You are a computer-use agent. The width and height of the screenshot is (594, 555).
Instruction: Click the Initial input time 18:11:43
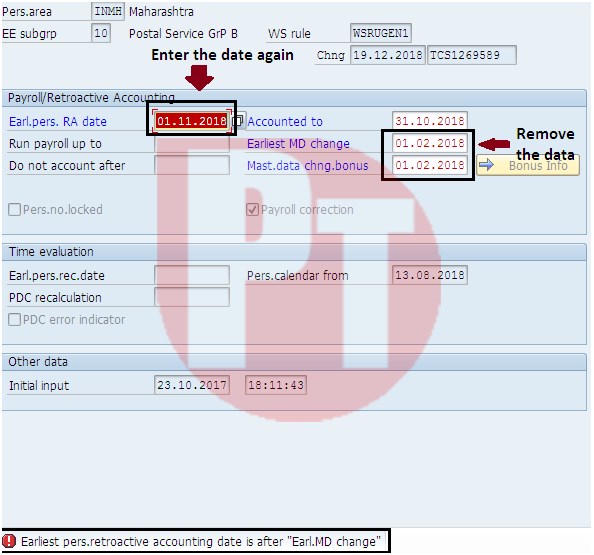click(276, 385)
